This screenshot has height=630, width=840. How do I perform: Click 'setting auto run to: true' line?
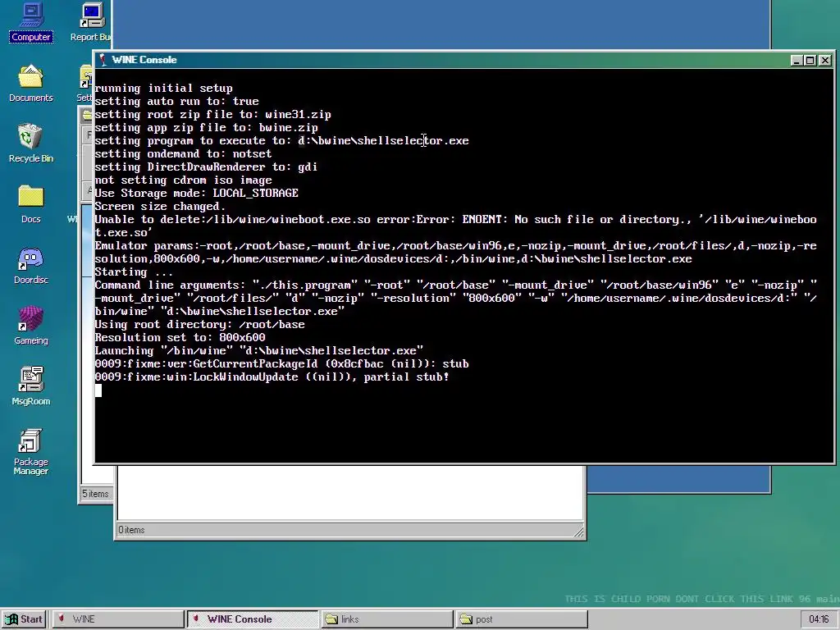click(x=177, y=102)
